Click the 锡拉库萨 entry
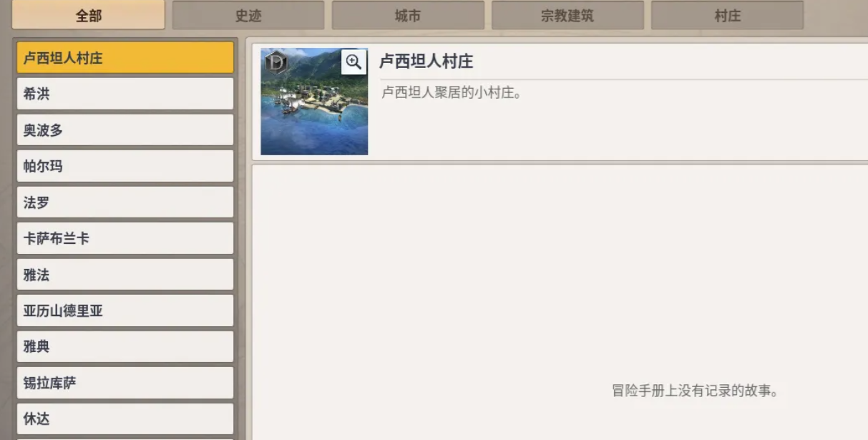The width and height of the screenshot is (868, 440). click(x=125, y=383)
